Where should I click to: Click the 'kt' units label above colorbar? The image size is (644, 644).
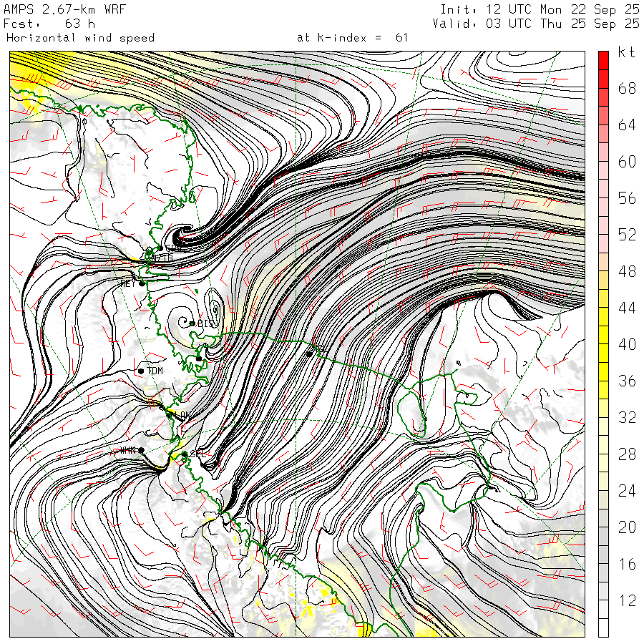[x=626, y=52]
